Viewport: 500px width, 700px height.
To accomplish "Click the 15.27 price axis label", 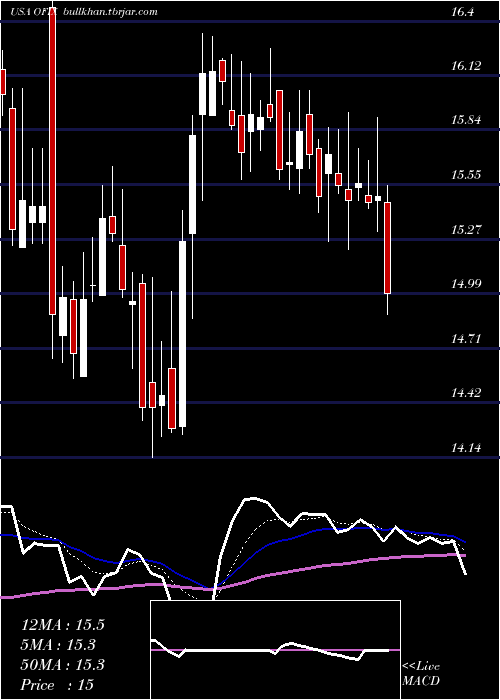I will pyautogui.click(x=466, y=230).
